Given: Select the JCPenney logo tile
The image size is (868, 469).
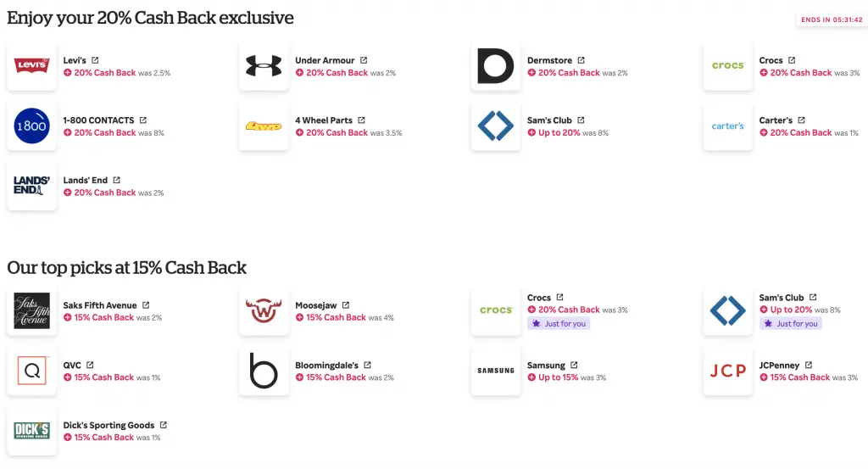Looking at the screenshot, I should point(728,371).
